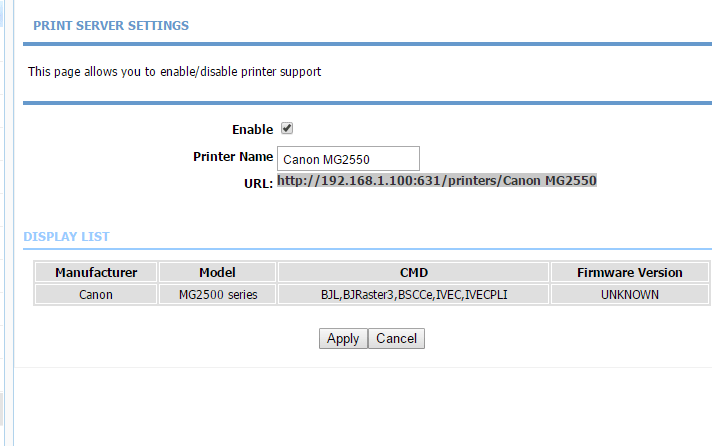Toggle the Enable printer support checkbox
The image size is (712, 446).
pyautogui.click(x=287, y=129)
